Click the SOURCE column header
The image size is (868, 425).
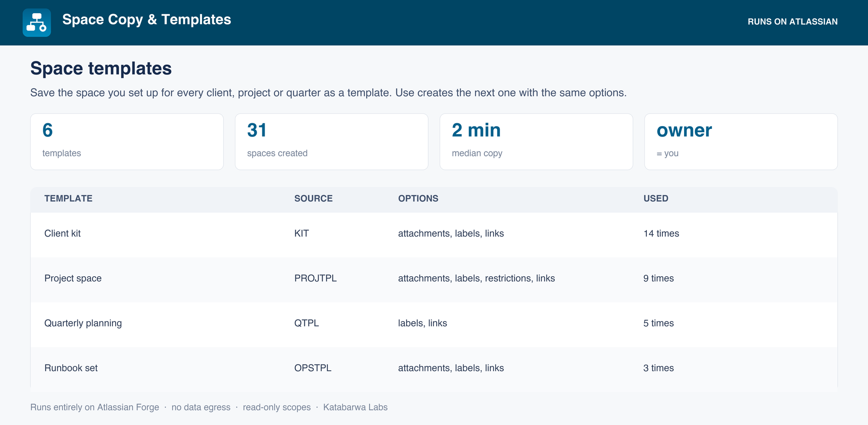coord(313,198)
